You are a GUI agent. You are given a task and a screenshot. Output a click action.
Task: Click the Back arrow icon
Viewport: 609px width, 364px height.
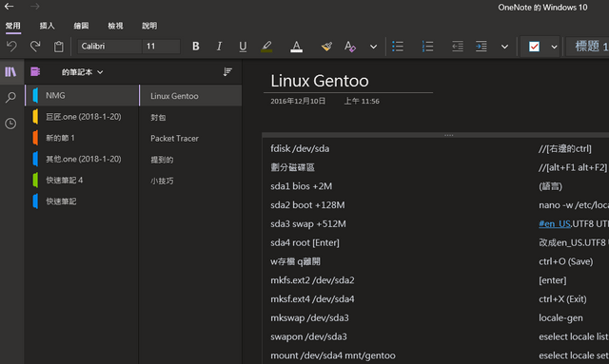coord(9,7)
